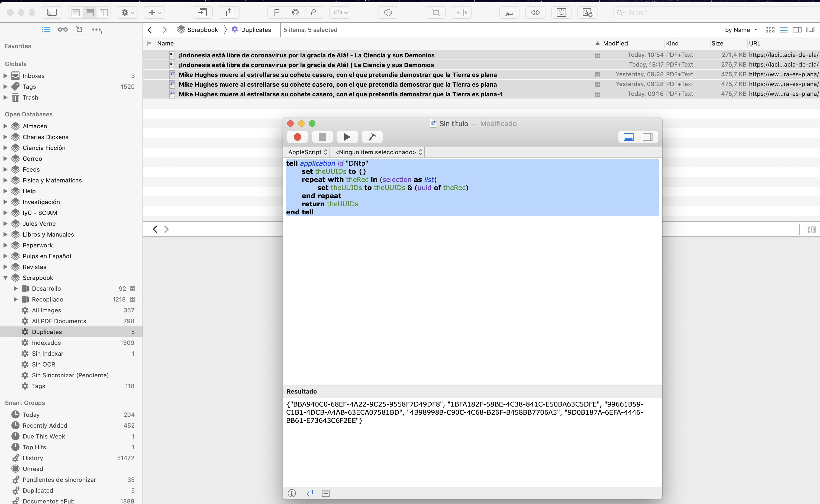Click the flag icon in the toolbar
This screenshot has width=820, height=504.
[x=277, y=13]
